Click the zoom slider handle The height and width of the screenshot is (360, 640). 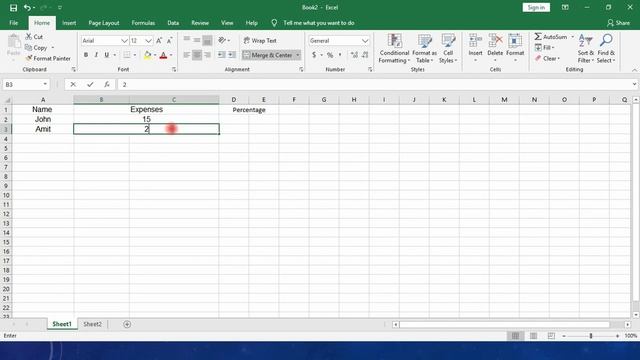click(x=591, y=336)
